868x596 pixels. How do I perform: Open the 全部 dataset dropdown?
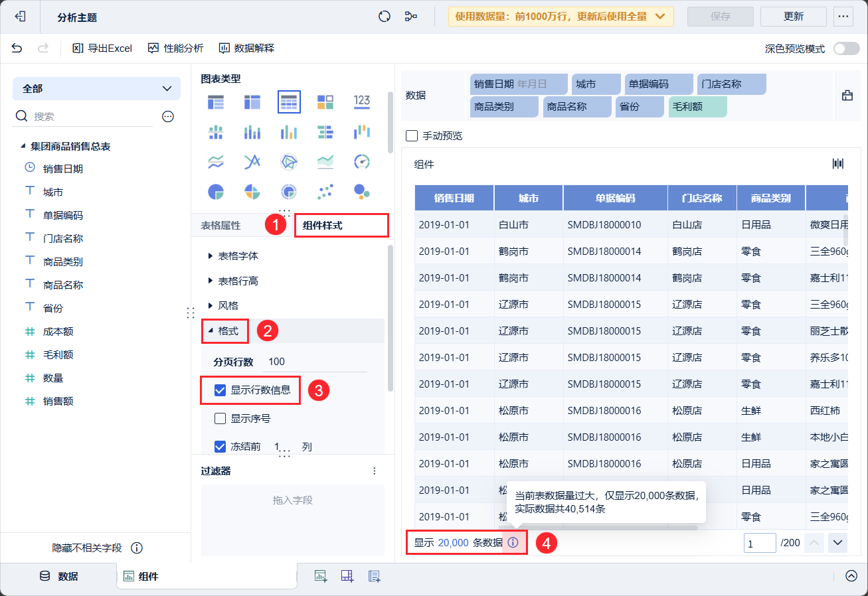(96, 88)
